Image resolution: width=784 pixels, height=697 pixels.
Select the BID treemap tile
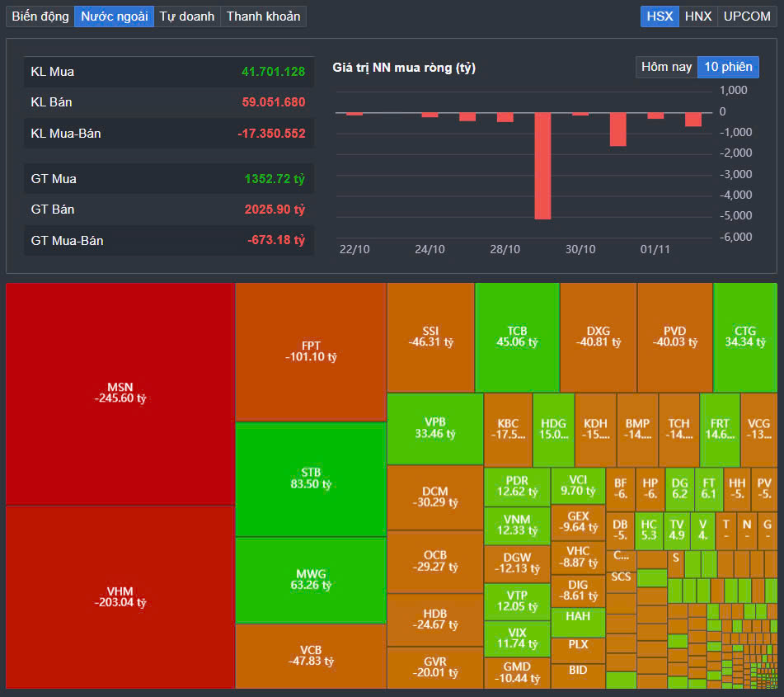(578, 676)
